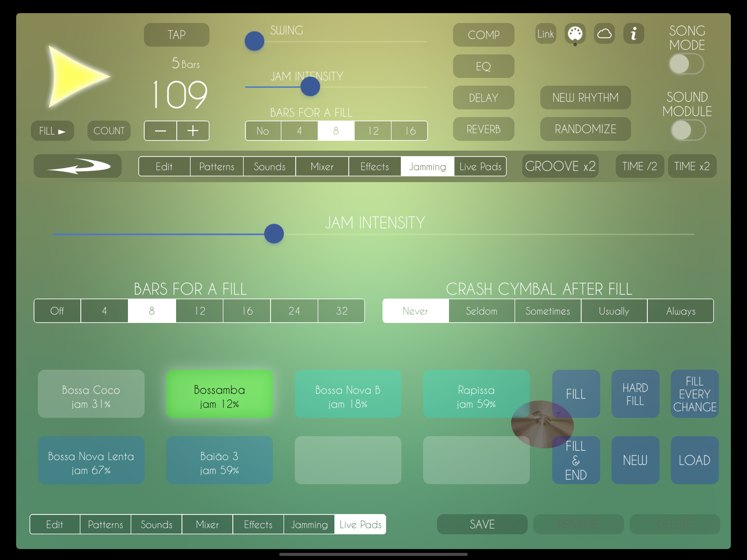Open the info icon

pos(634,34)
